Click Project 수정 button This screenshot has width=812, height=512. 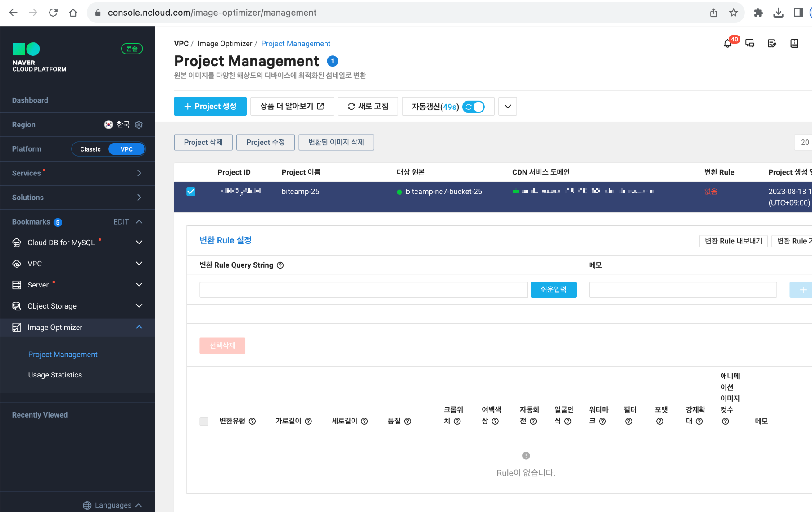click(265, 142)
